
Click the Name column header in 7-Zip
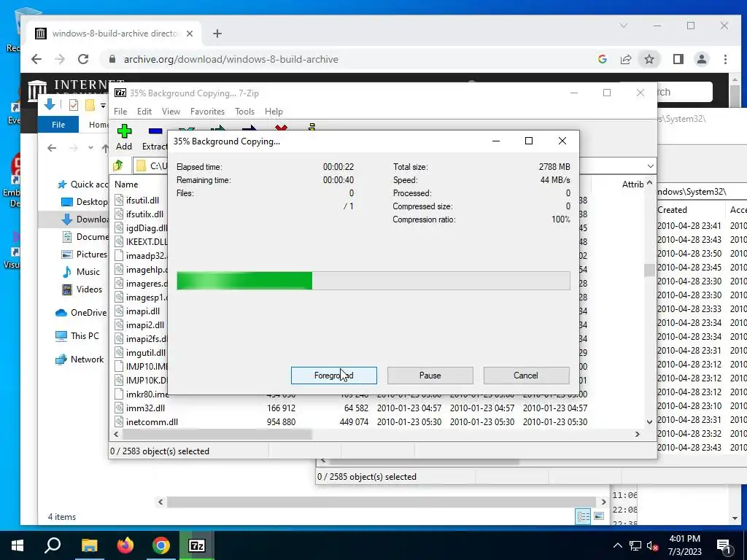click(126, 184)
